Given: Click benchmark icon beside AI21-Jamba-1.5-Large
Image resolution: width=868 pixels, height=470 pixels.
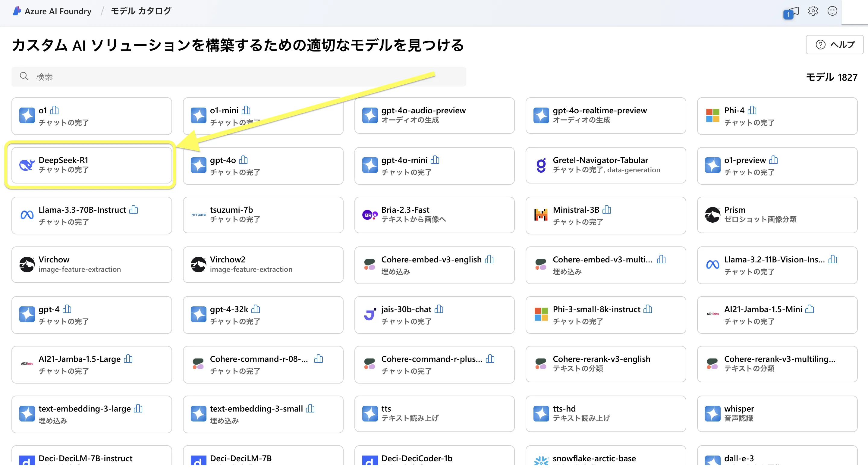Looking at the screenshot, I should point(128,359).
